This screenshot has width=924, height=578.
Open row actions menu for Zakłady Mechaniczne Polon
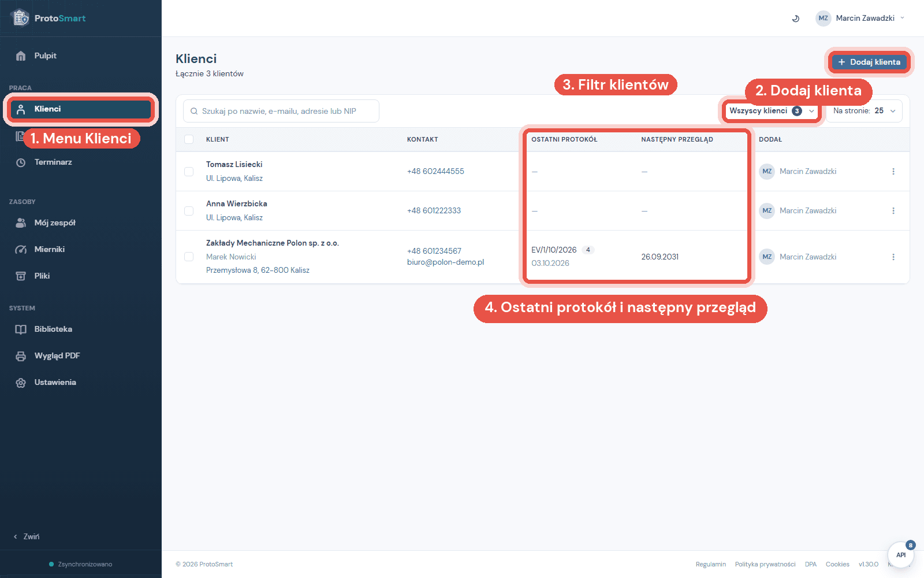tap(893, 257)
